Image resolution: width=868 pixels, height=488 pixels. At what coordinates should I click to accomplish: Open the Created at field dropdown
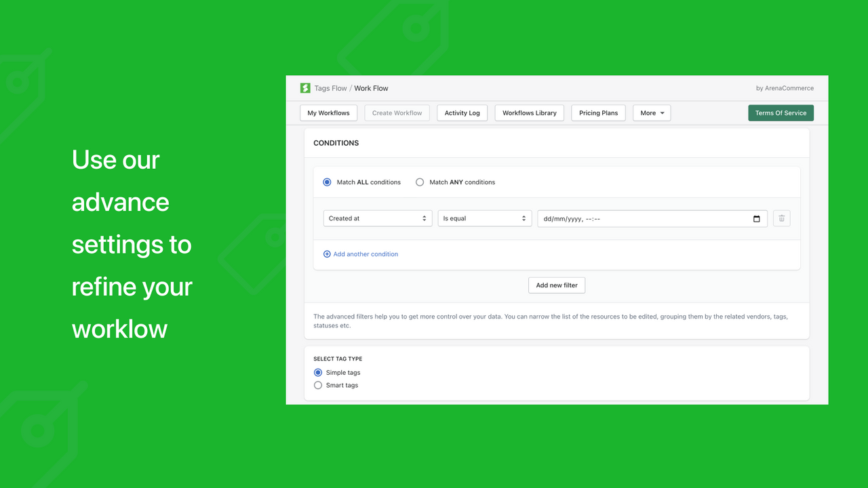[378, 218]
